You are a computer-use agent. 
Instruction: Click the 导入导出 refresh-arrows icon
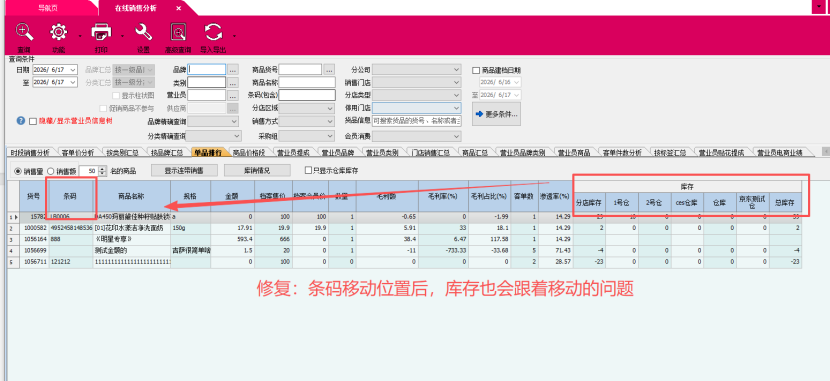[x=213, y=33]
